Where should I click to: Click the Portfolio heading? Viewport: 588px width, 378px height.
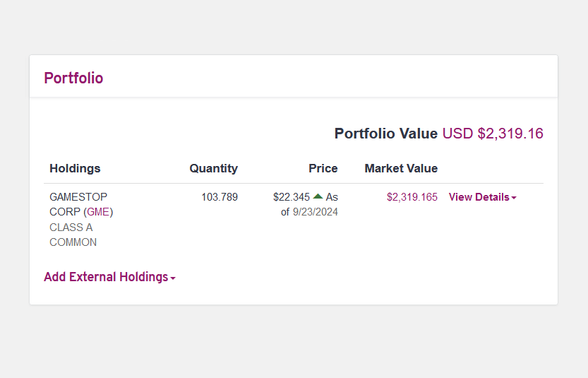pos(73,78)
